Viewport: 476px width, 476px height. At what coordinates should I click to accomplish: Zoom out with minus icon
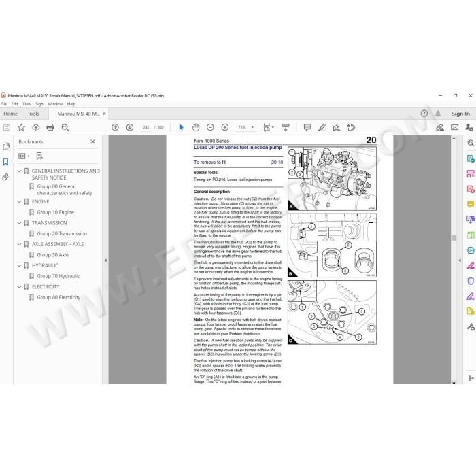(x=210, y=127)
